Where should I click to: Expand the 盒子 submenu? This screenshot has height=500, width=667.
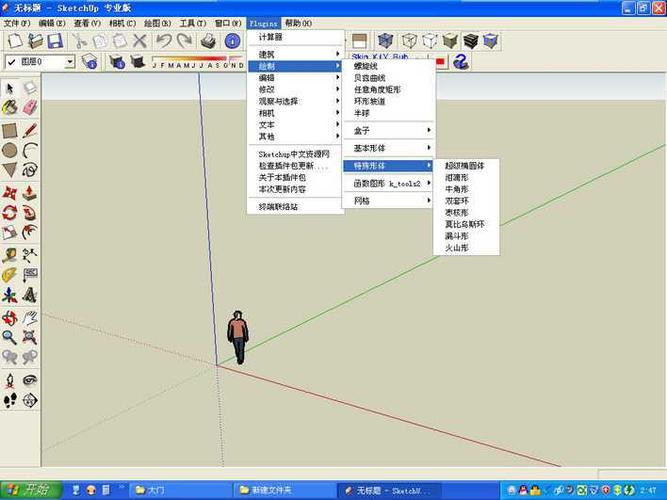(389, 131)
